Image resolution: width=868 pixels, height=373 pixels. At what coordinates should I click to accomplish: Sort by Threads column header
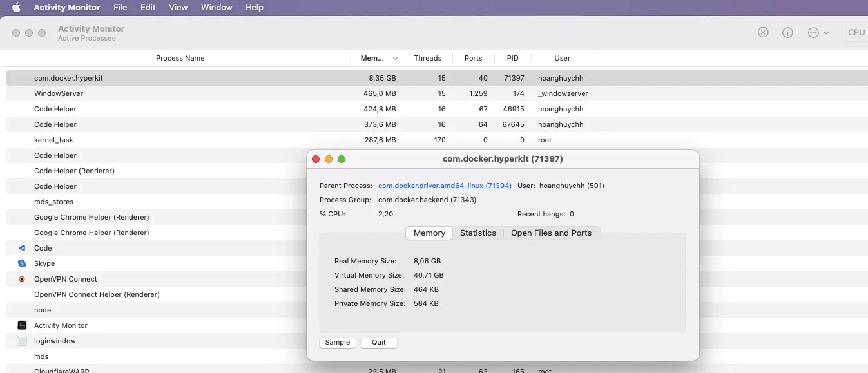pyautogui.click(x=428, y=58)
